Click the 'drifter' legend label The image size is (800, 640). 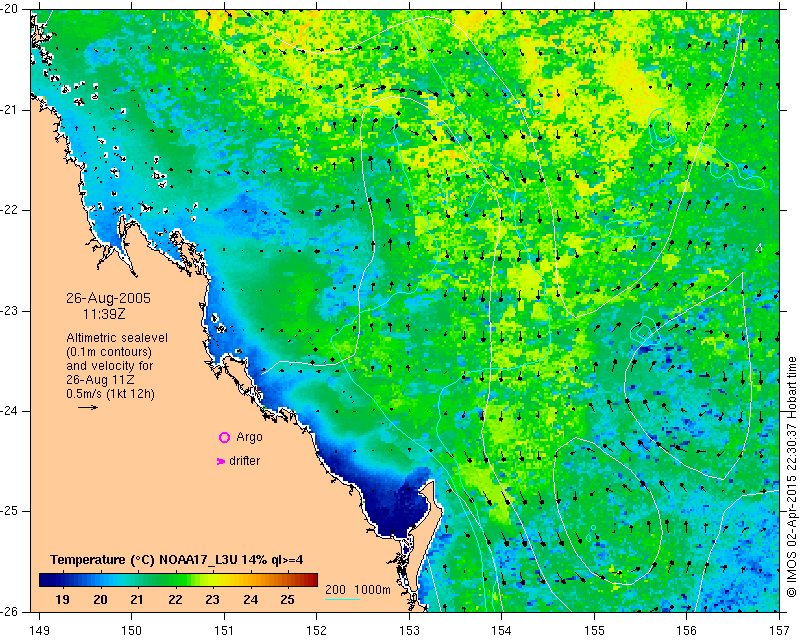[x=244, y=461]
